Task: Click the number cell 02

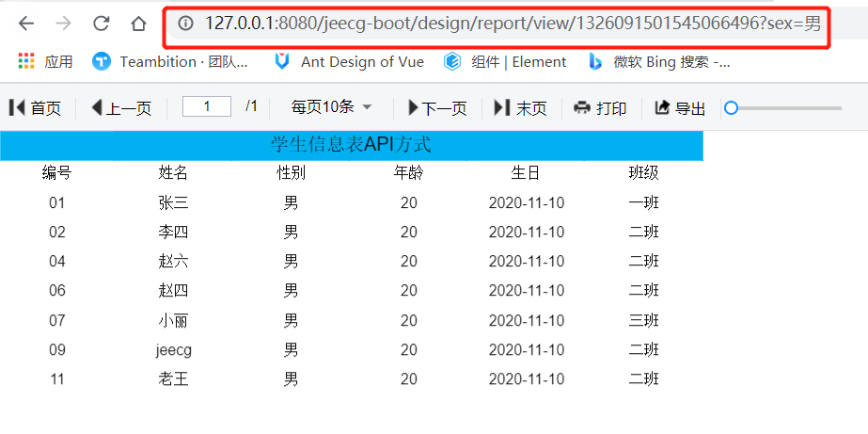Action: (x=57, y=232)
